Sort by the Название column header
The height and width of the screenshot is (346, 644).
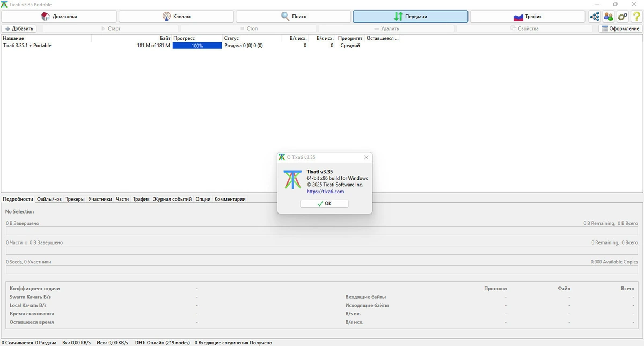click(x=46, y=38)
